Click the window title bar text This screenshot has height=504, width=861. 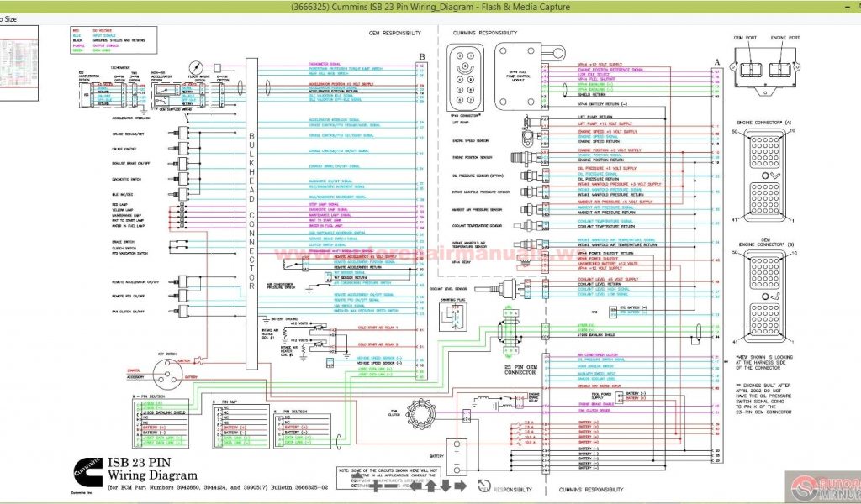coord(430,7)
